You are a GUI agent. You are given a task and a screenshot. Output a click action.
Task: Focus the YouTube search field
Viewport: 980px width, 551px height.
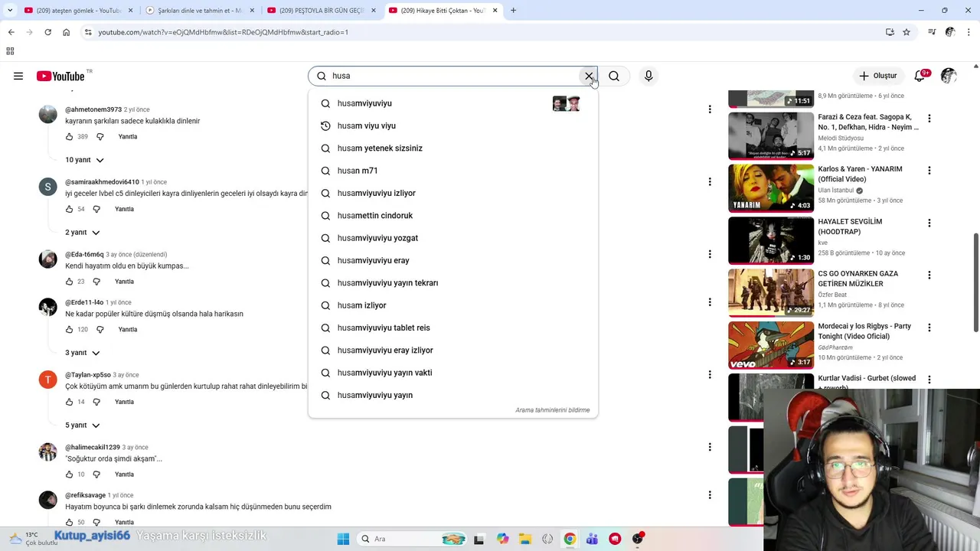point(452,76)
